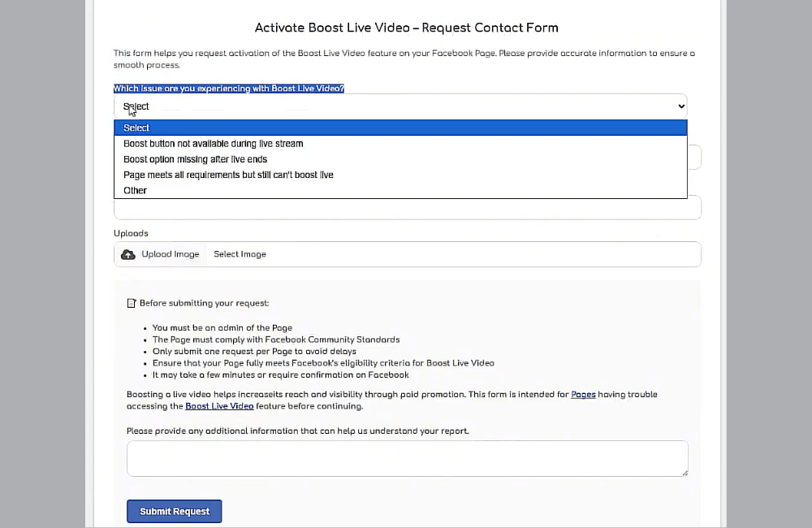
Task: Click the dropdown chevron arrow
Action: point(681,106)
